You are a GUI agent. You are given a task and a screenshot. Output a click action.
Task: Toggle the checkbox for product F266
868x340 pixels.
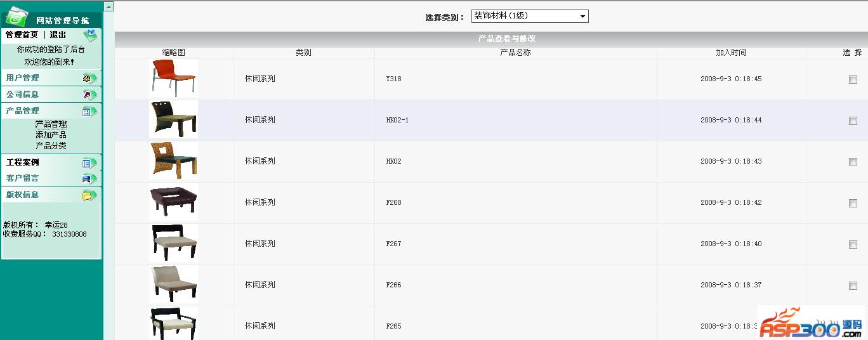[853, 285]
